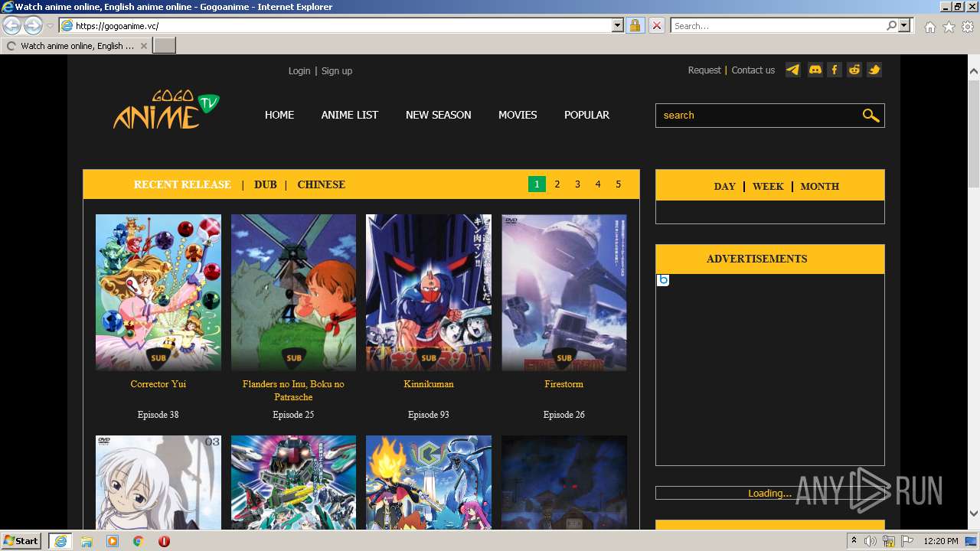Click the Kinnikuman poster thumbnail
This screenshot has height=551, width=980.
tap(429, 292)
